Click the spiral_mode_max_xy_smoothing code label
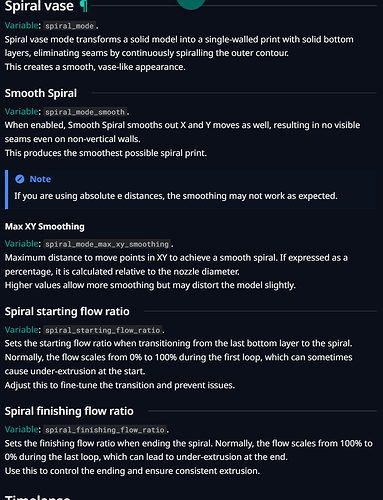 pyautogui.click(x=107, y=244)
